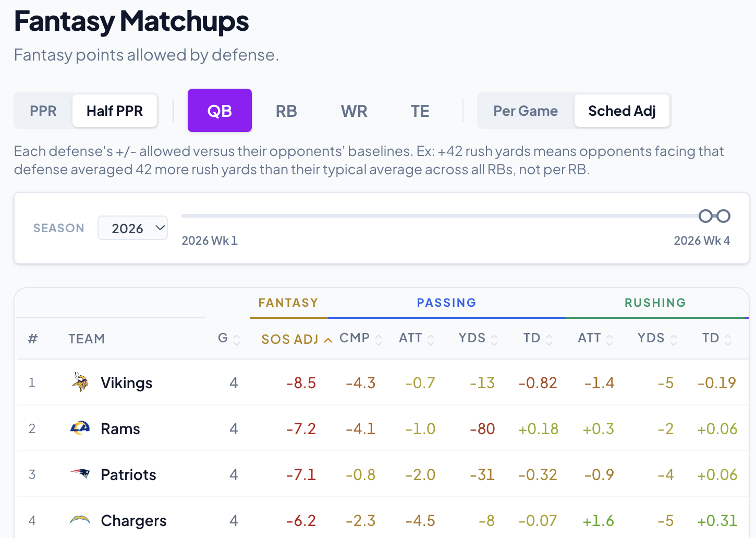Open the 2026 season dropdown

(133, 228)
